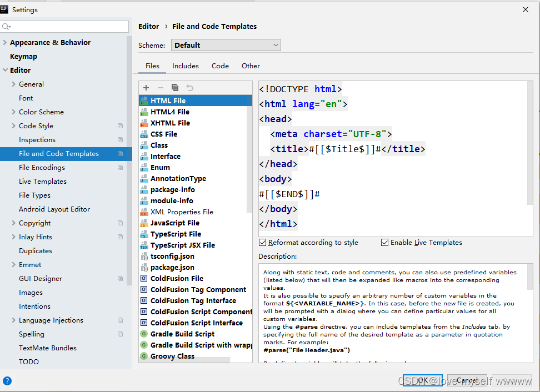Select the XHTML File template icon
This screenshot has height=392, width=540.
click(x=144, y=123)
